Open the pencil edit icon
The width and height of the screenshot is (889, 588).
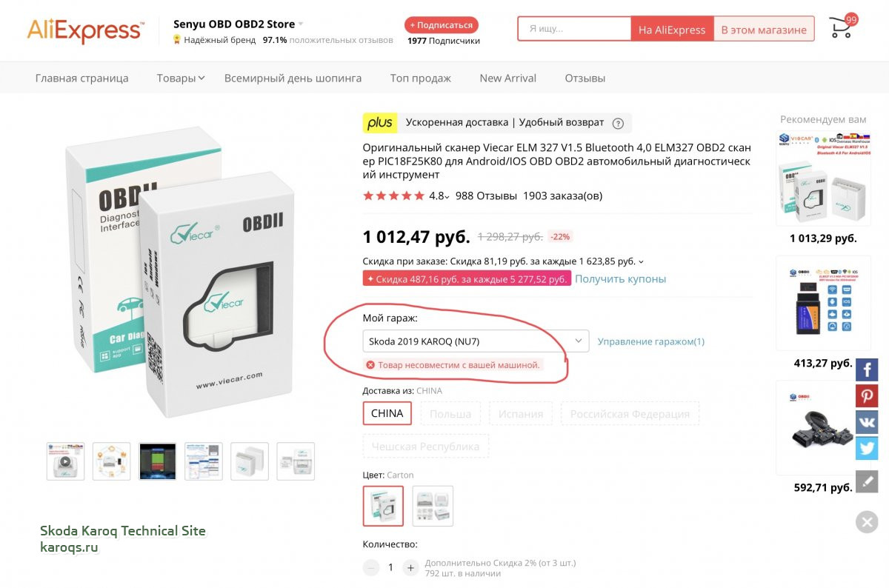point(867,481)
